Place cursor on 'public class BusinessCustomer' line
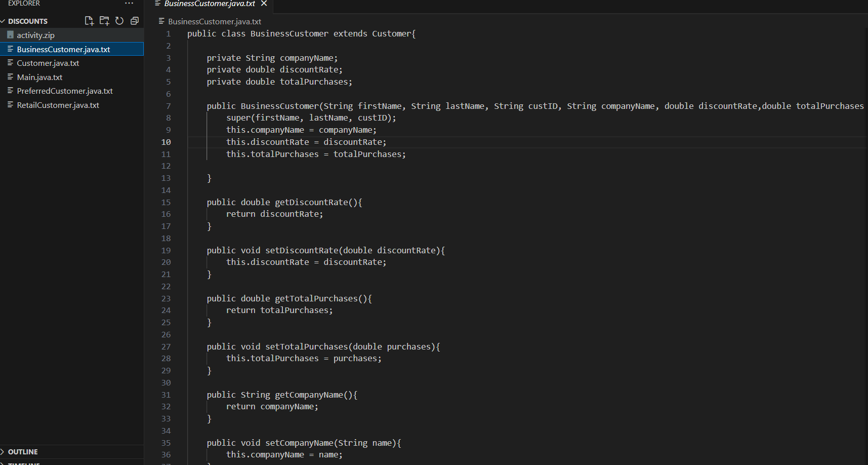This screenshot has width=868, height=465. point(301,34)
